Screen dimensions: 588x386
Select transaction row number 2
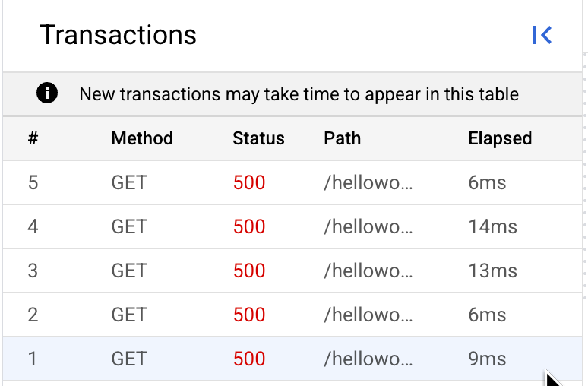[x=292, y=315]
